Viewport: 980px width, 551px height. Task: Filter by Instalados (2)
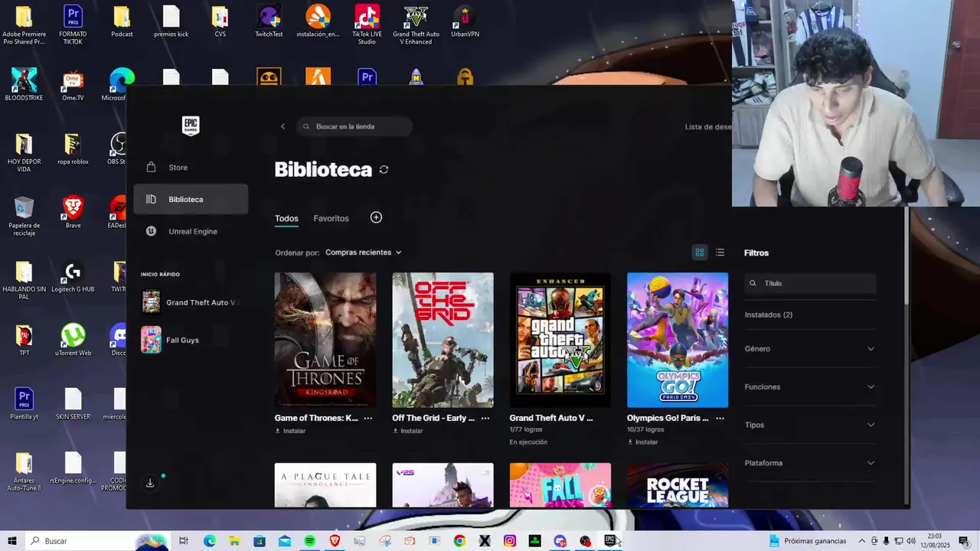(x=769, y=315)
